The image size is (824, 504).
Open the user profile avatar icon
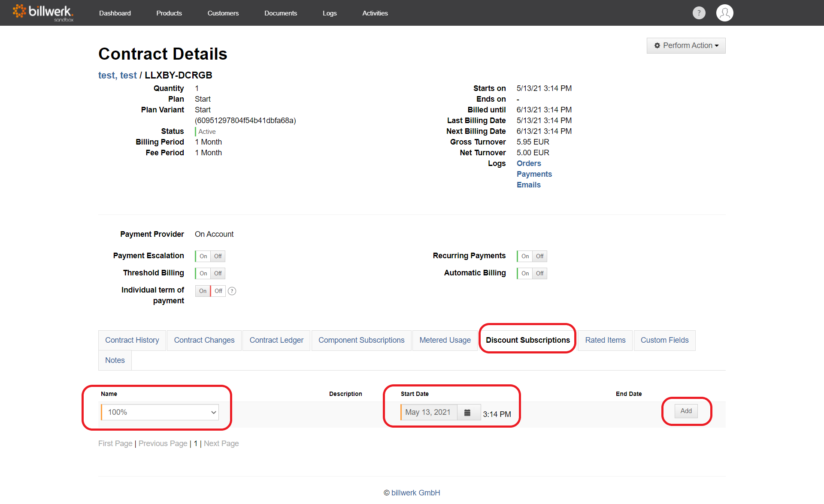(725, 13)
